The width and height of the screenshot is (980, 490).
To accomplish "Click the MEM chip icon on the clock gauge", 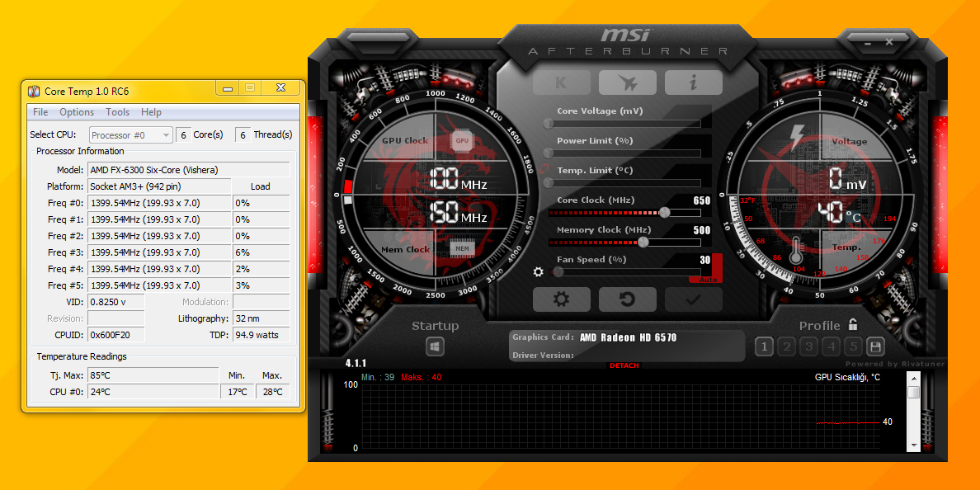I will coord(462,249).
